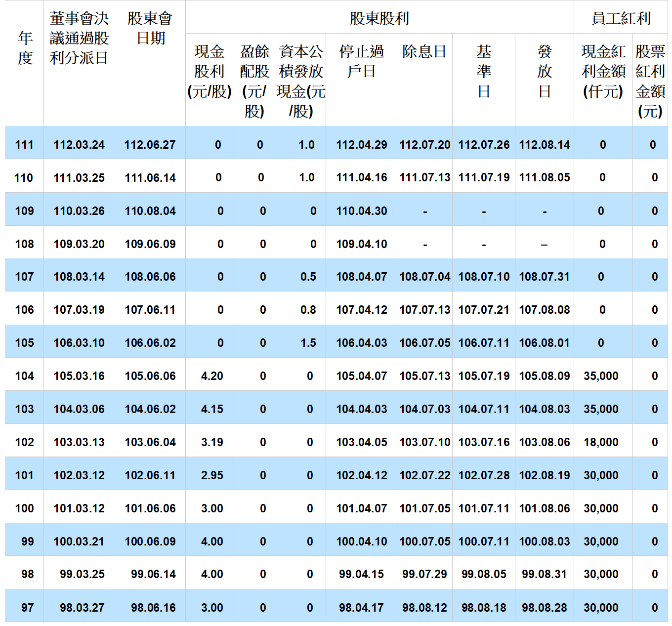The width and height of the screenshot is (672, 626).
Task: Select shareholder meeting date 112.06.27
Action: click(150, 145)
